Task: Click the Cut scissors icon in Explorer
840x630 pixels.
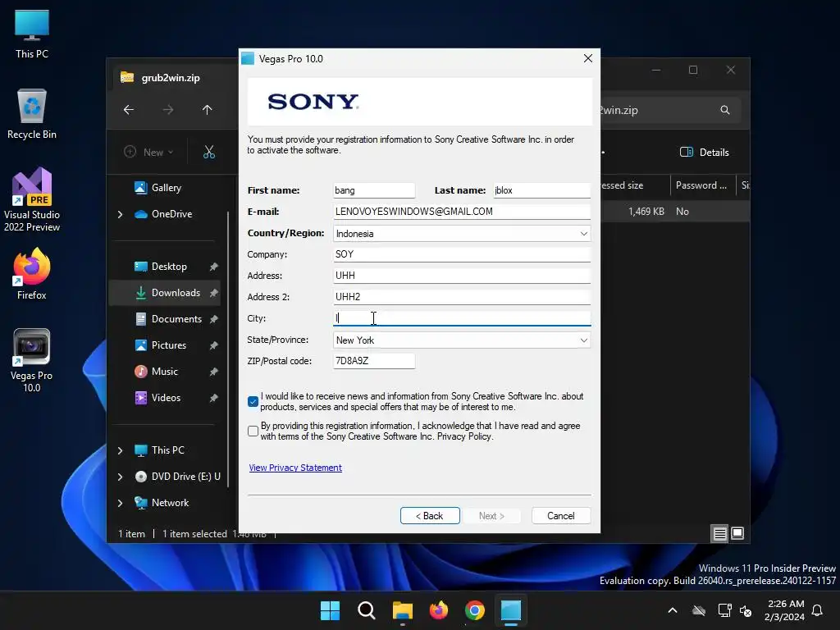Action: [209, 152]
